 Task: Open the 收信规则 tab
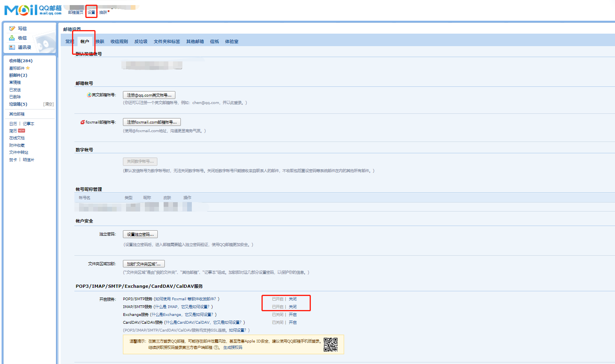point(119,41)
